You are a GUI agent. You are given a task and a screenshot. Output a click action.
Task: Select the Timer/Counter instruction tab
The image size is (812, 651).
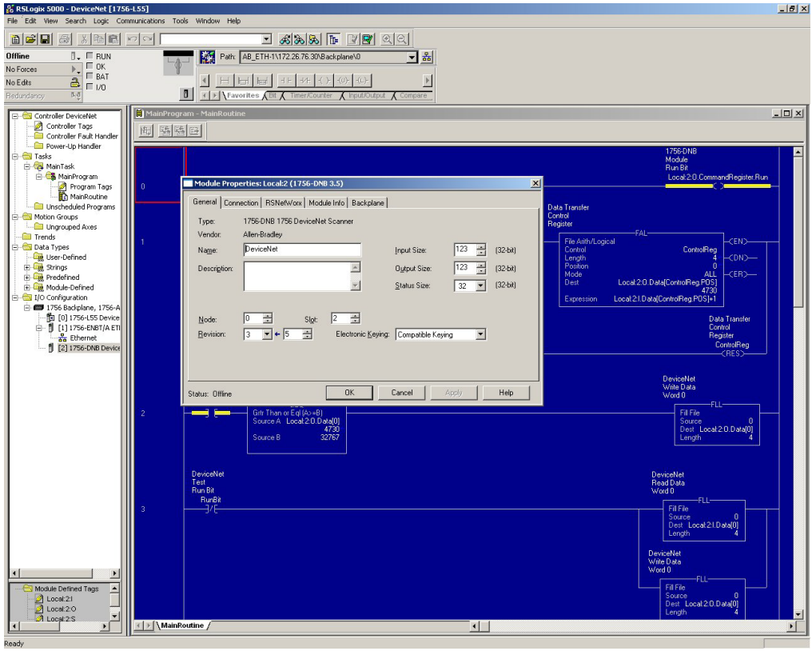[311, 95]
